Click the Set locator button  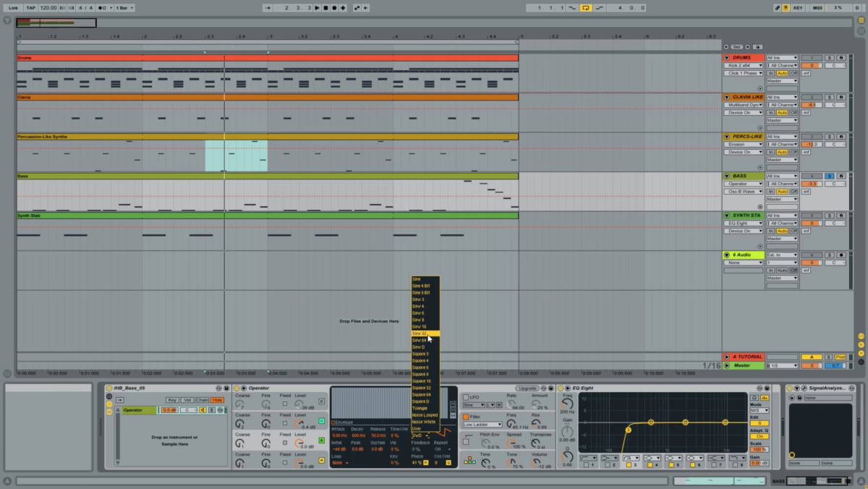736,46
